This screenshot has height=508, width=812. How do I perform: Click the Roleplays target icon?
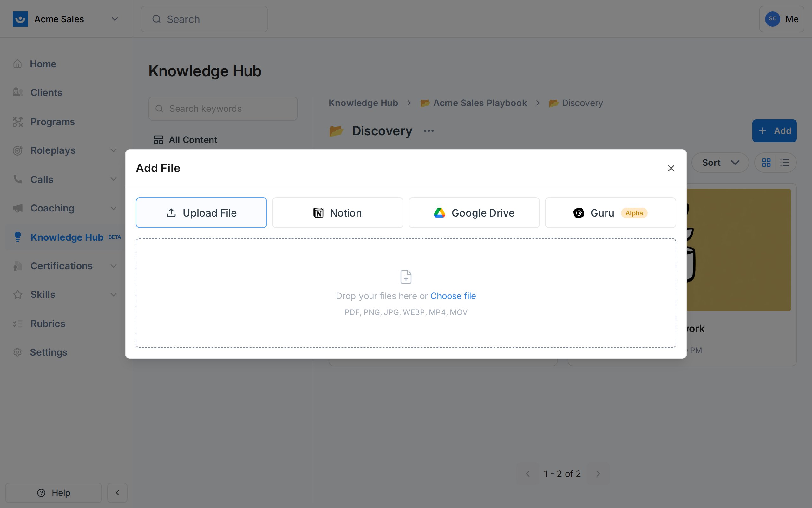(x=17, y=150)
